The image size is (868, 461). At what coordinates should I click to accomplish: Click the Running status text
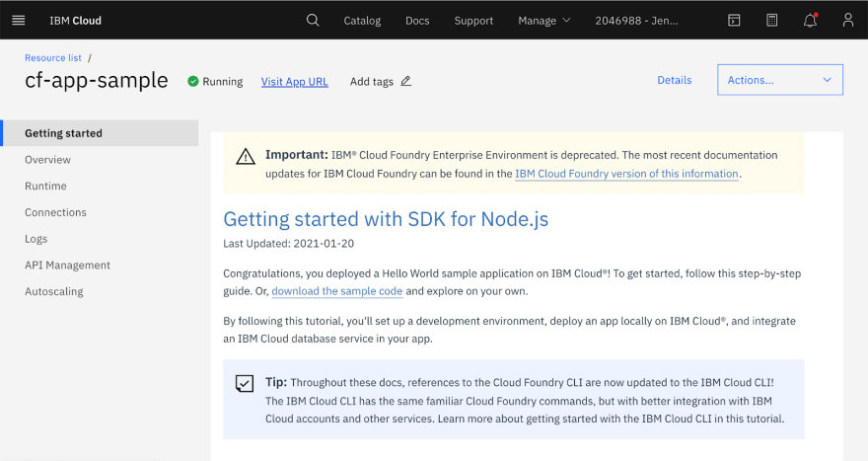223,82
